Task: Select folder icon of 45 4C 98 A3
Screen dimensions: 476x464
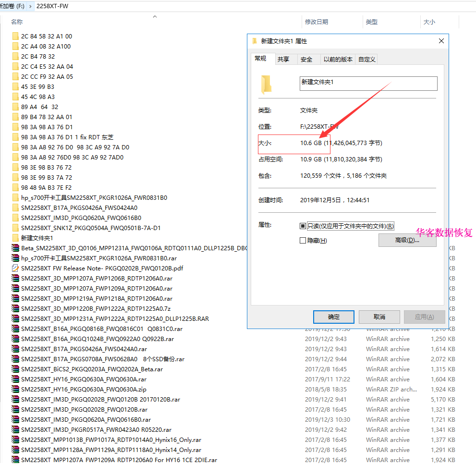Action: pos(15,97)
